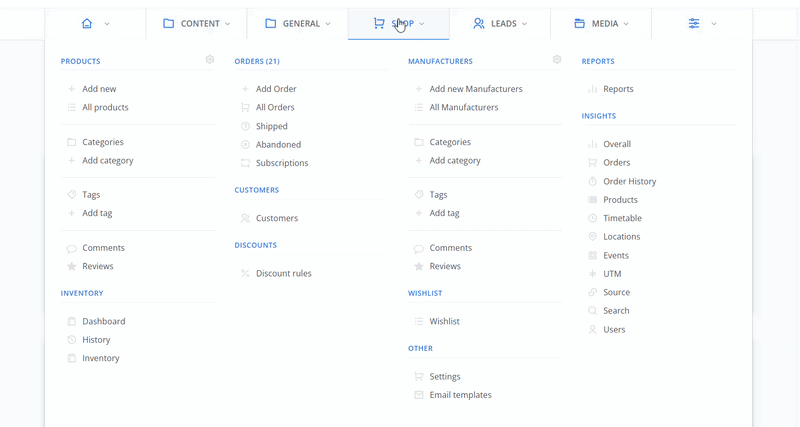The width and height of the screenshot is (800, 427).
Task: Click the people icon beside Customers
Action: 245,218
